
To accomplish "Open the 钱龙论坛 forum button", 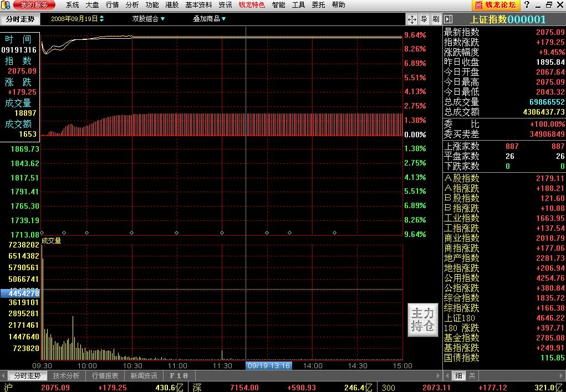I will 496,5.
